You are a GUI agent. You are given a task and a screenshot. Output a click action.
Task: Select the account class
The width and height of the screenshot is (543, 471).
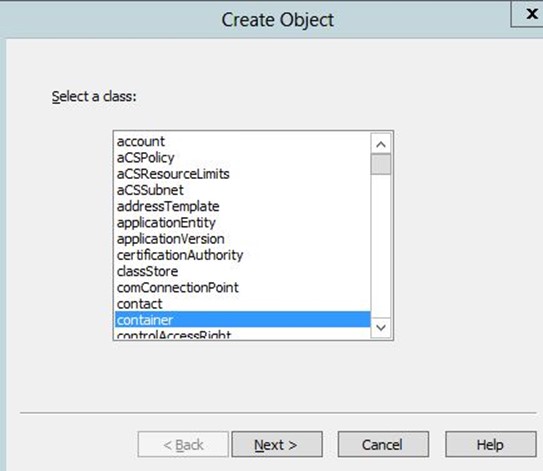[242, 141]
